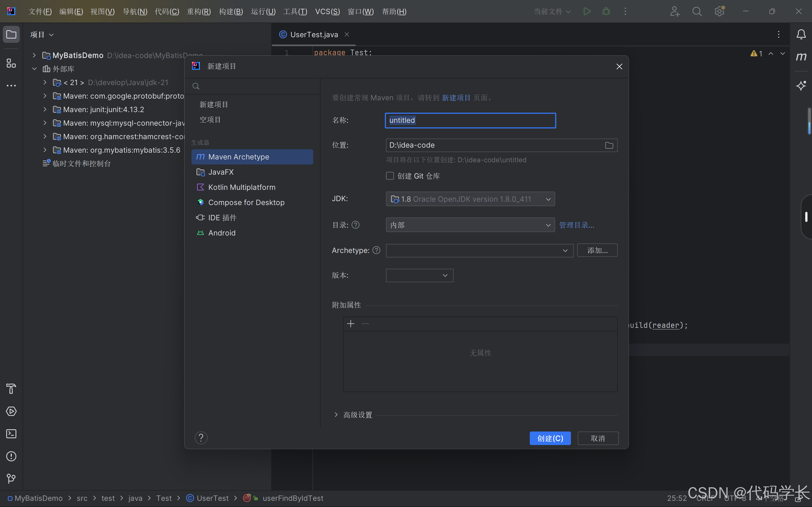Open the Problems tool window icon
Image resolution: width=812 pixels, height=507 pixels.
point(11,456)
